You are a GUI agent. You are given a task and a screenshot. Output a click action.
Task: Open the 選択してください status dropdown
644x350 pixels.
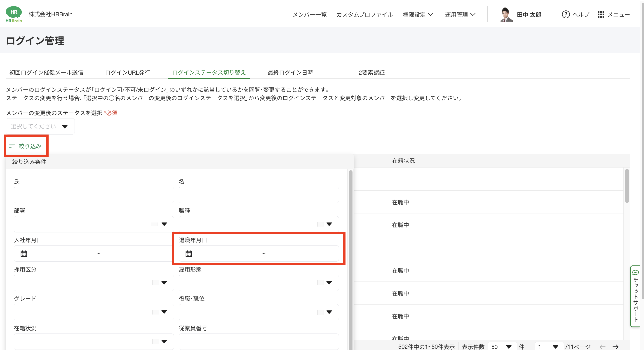[x=40, y=126]
